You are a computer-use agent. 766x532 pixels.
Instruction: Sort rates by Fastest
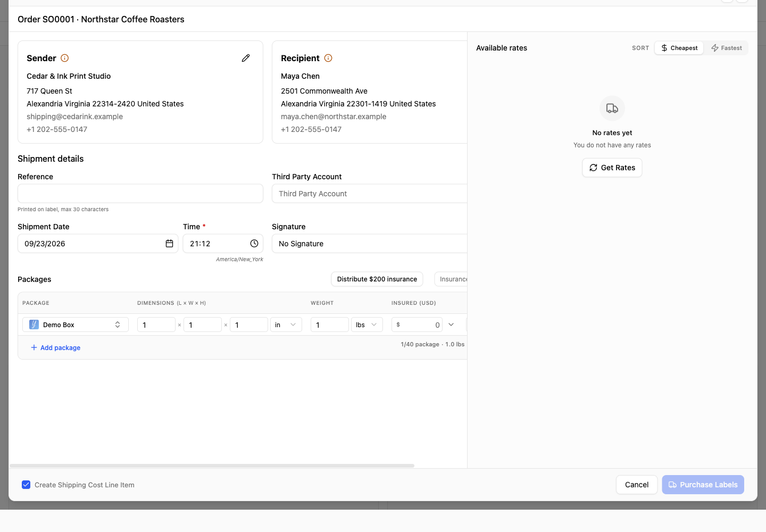(727, 48)
